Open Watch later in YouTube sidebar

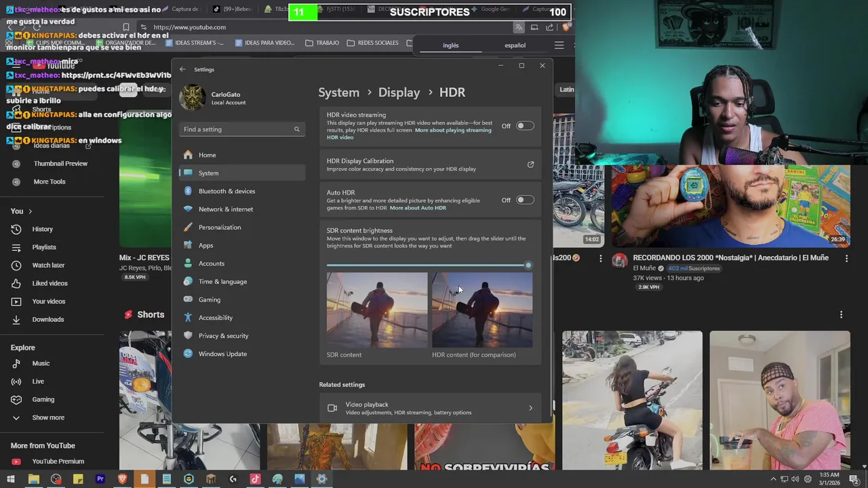[x=48, y=265]
